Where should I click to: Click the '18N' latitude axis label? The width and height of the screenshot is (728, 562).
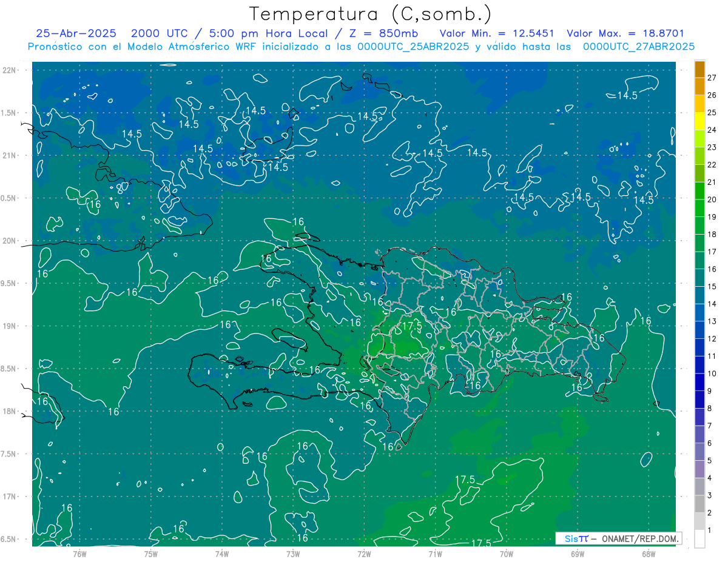[x=9, y=411]
